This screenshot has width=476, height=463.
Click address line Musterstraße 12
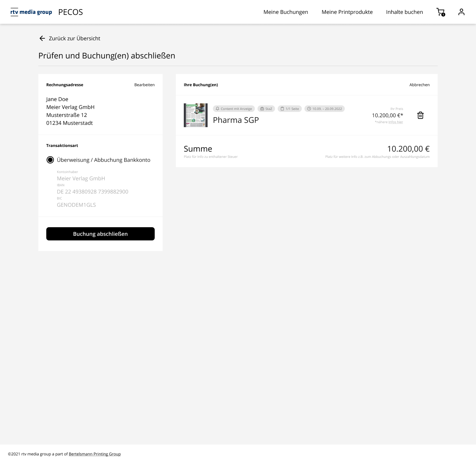point(66,115)
